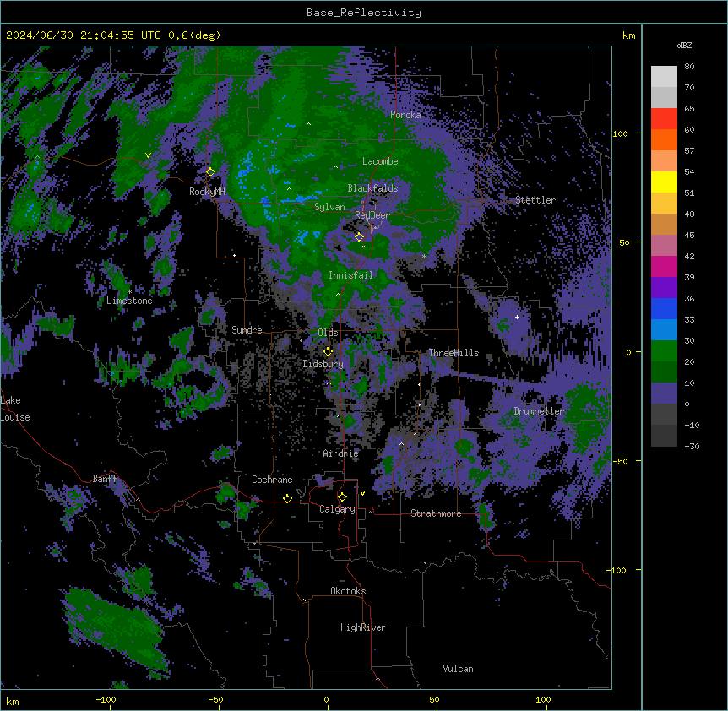The image size is (728, 711).
Task: Click the Banff label
Action: [x=105, y=479]
